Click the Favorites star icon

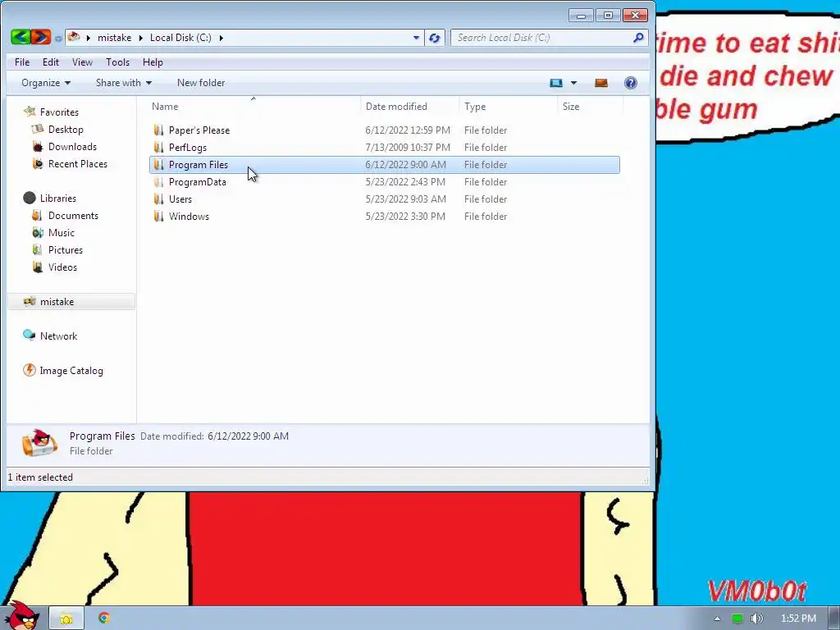(30, 112)
